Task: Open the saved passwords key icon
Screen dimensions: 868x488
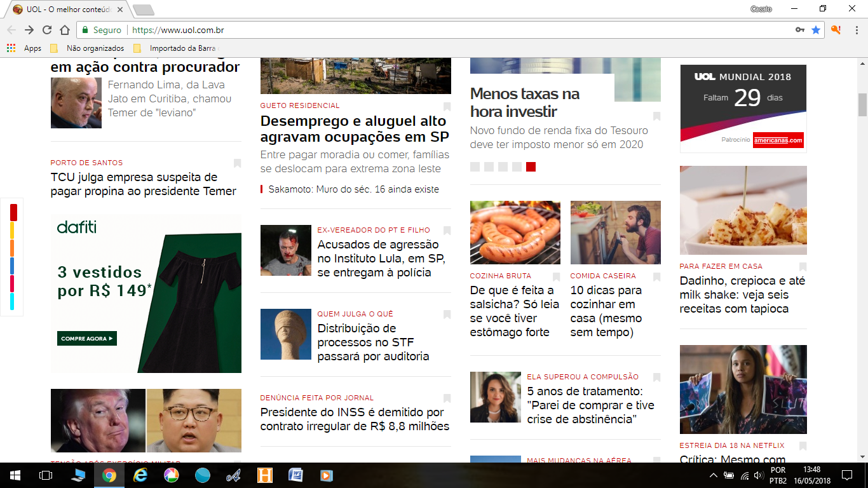Action: coord(800,30)
